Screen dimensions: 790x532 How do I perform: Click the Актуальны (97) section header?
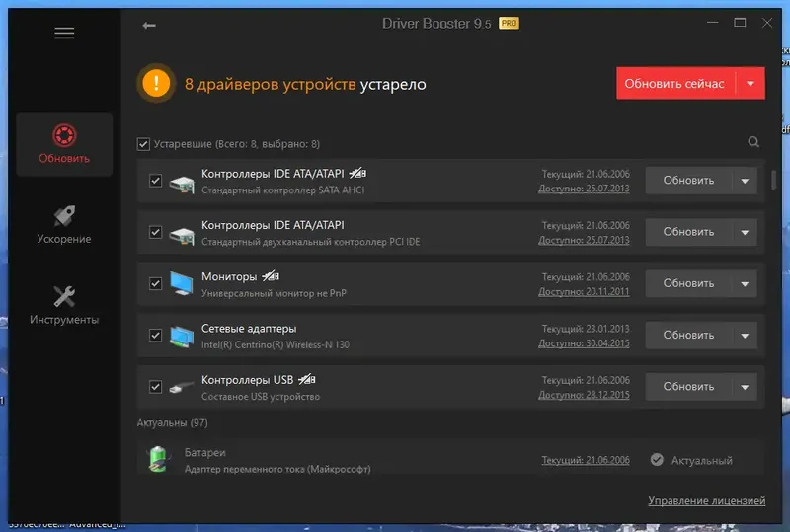(x=172, y=423)
